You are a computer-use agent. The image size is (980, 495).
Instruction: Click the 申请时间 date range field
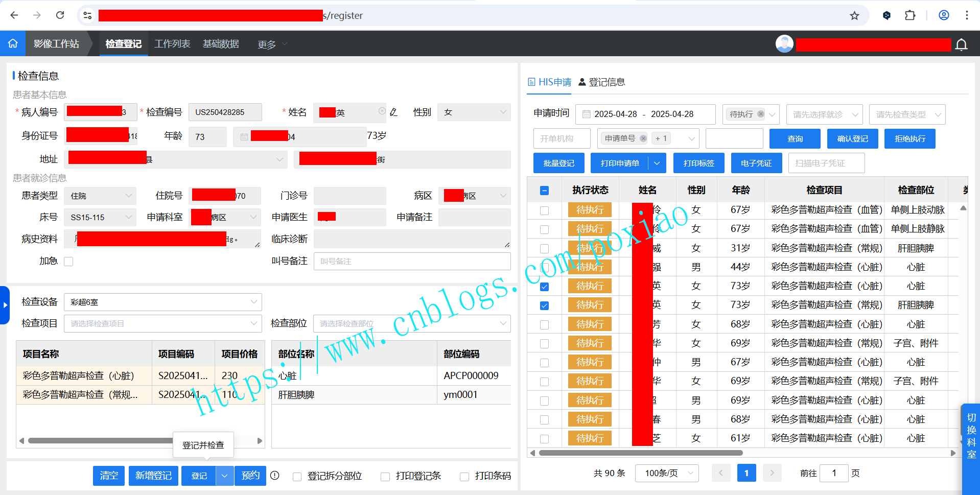coord(645,114)
